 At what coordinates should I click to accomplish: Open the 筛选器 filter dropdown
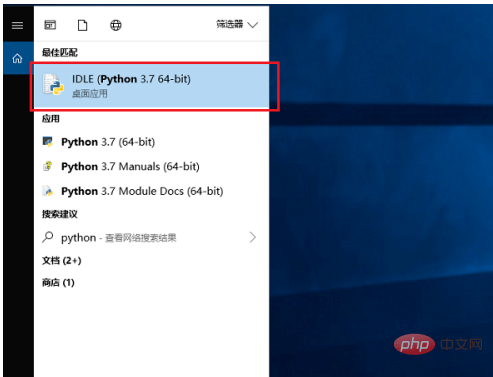[x=237, y=25]
